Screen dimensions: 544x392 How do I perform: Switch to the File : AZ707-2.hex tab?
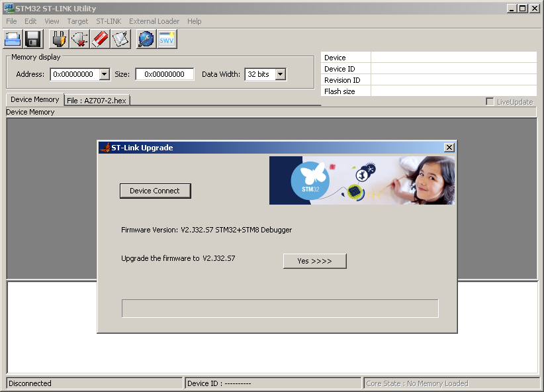coord(97,100)
